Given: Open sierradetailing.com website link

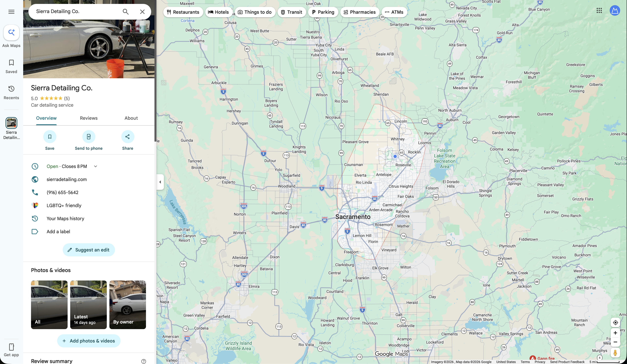Looking at the screenshot, I should click(x=67, y=179).
